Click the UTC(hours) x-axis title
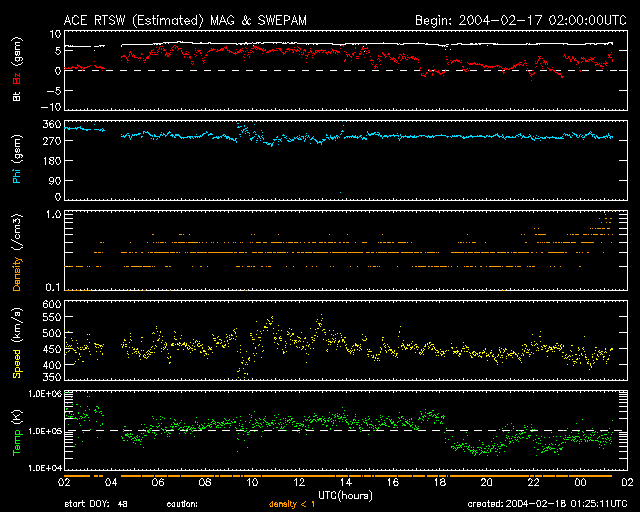 point(346,494)
